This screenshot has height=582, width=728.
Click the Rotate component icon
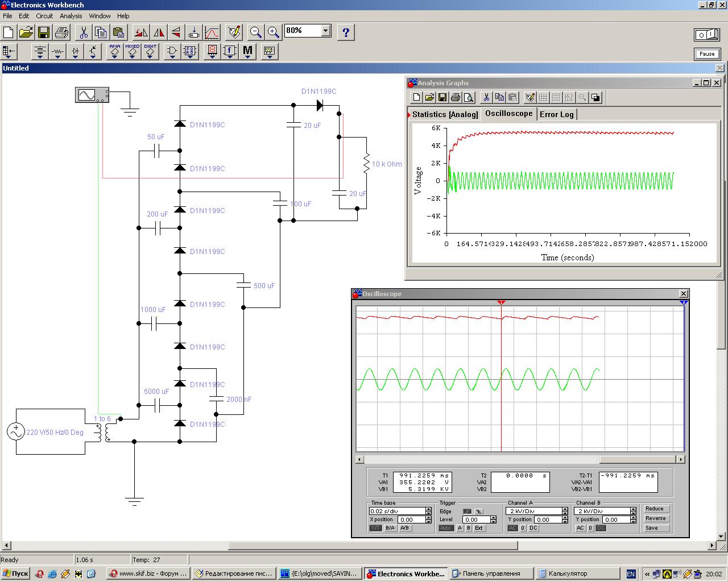point(141,32)
